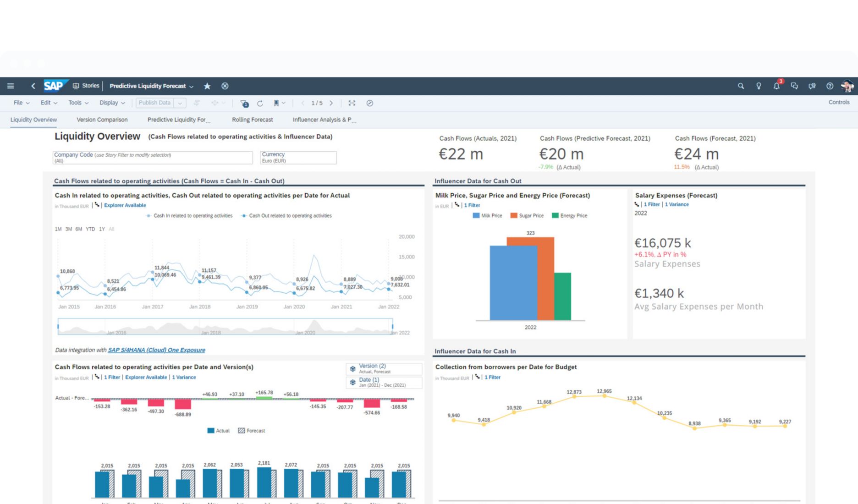
Task: Switch to the Rolling Forecast tab
Action: coord(252,120)
